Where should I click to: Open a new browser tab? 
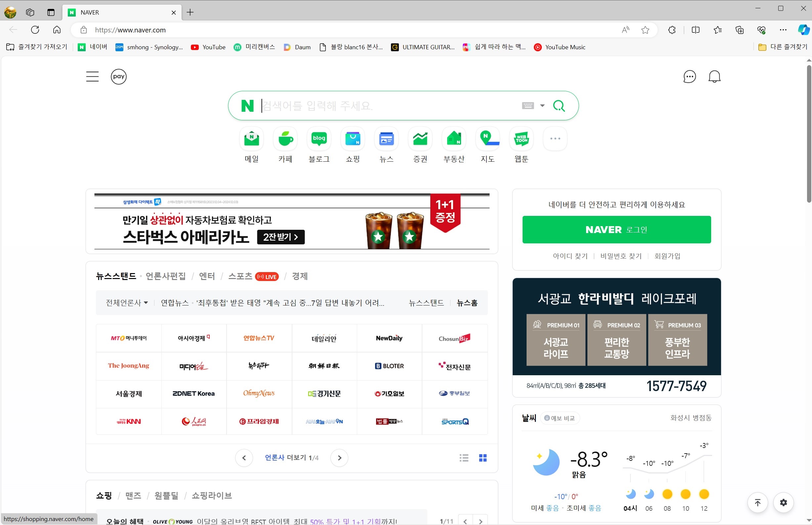coord(190,12)
